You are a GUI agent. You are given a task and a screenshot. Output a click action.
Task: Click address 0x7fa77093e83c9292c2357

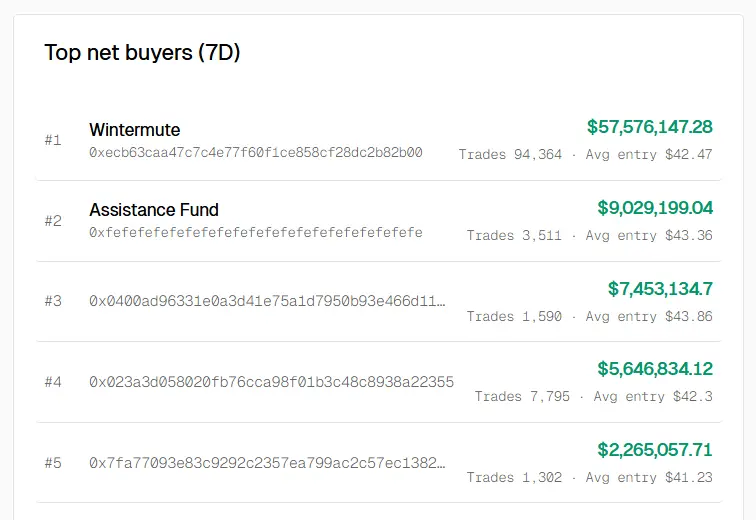267,463
